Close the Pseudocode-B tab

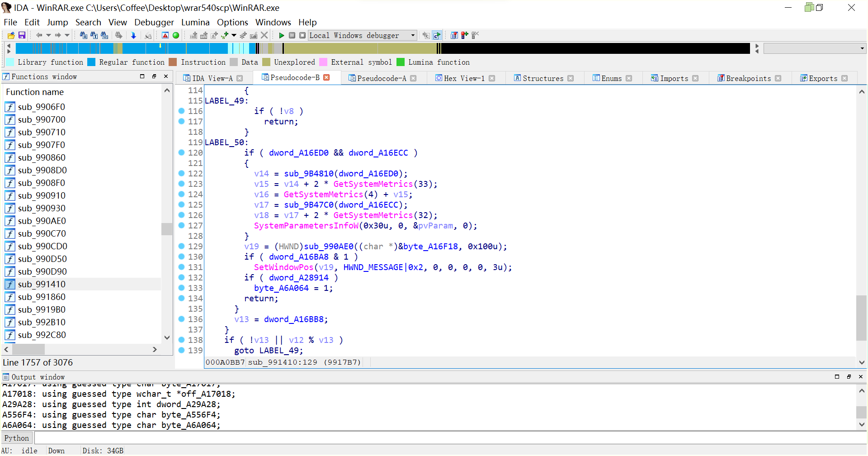tap(326, 78)
